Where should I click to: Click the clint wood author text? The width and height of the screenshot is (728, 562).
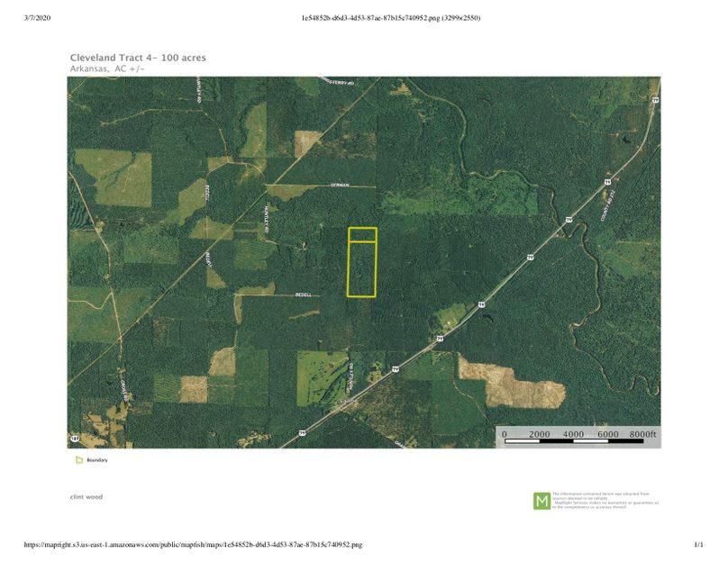click(x=86, y=496)
